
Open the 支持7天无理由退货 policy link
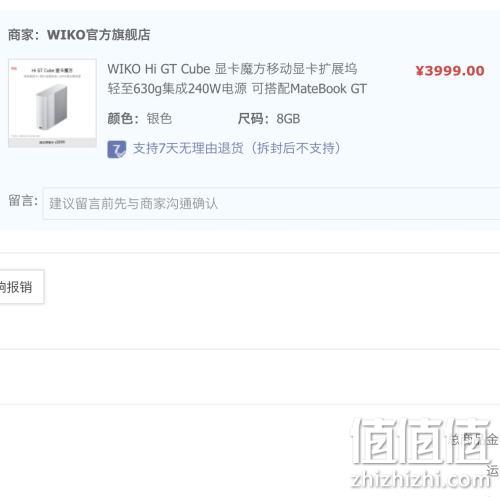point(237,148)
